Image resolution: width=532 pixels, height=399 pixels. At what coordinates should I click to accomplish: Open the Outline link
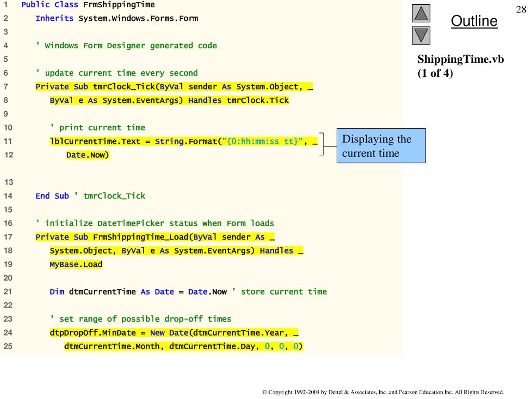(474, 21)
